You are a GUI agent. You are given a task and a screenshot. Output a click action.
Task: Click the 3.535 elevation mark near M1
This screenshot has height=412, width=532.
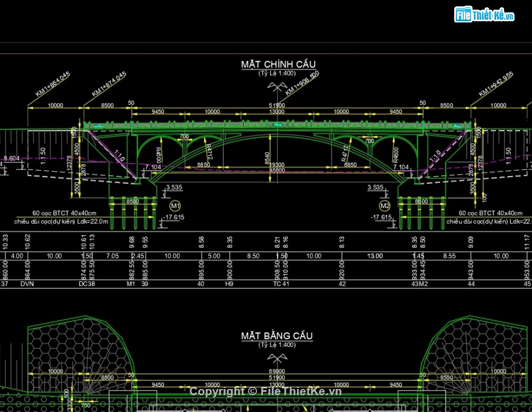(x=174, y=188)
